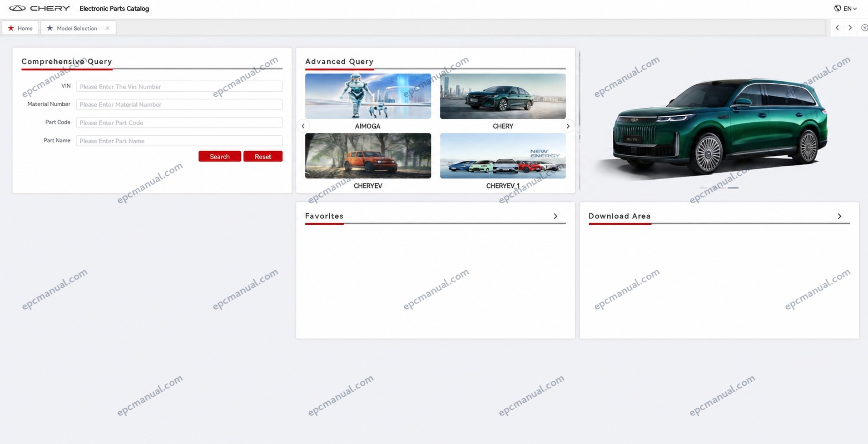Click the close-all tabs circle icon

tap(864, 28)
